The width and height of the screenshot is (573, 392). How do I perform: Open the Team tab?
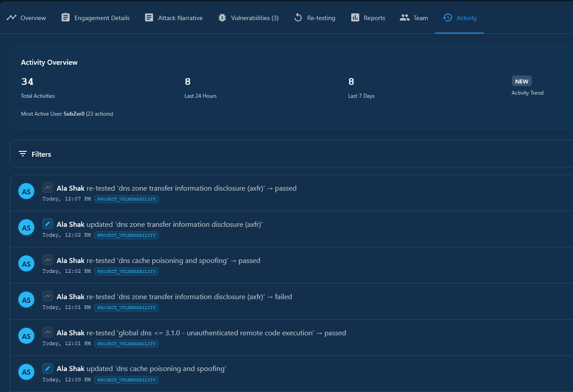(x=414, y=18)
